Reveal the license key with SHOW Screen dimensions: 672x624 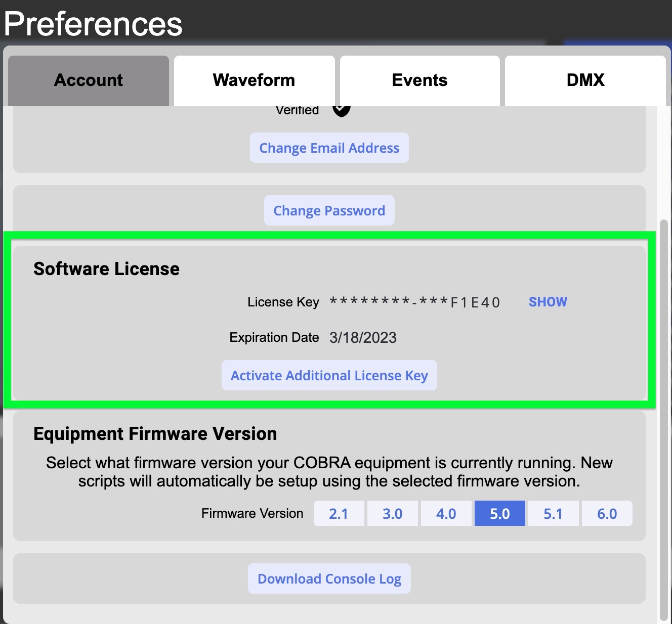(548, 302)
